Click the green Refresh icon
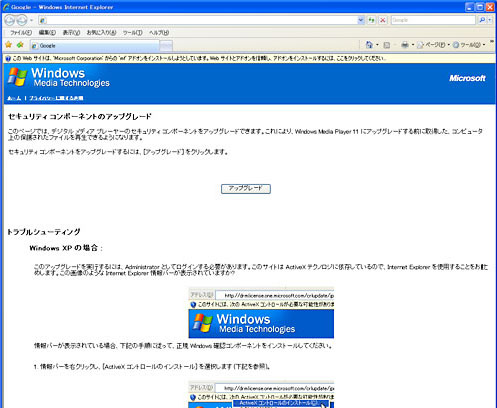The height and width of the screenshot is (408, 497). [371, 20]
